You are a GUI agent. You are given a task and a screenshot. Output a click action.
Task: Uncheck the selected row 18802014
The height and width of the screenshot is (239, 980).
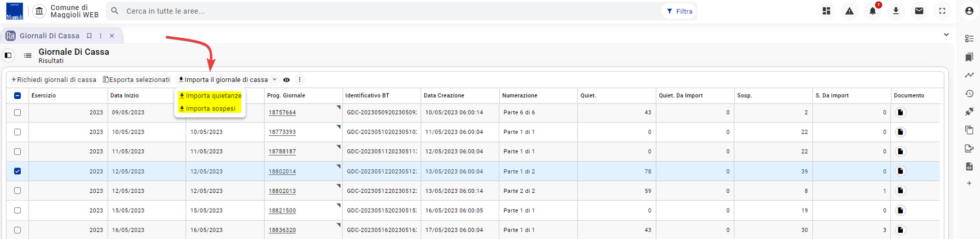(17, 171)
